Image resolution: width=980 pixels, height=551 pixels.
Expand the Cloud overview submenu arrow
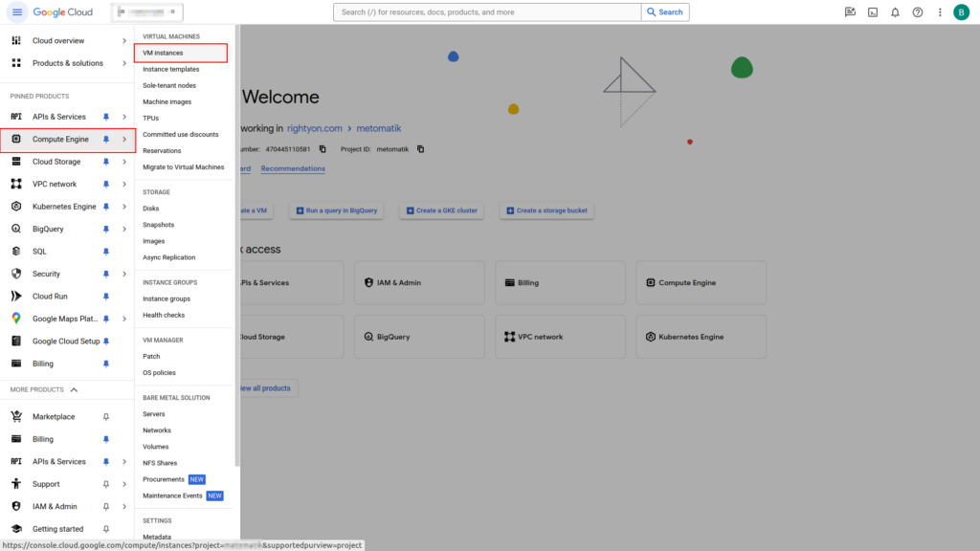124,41
